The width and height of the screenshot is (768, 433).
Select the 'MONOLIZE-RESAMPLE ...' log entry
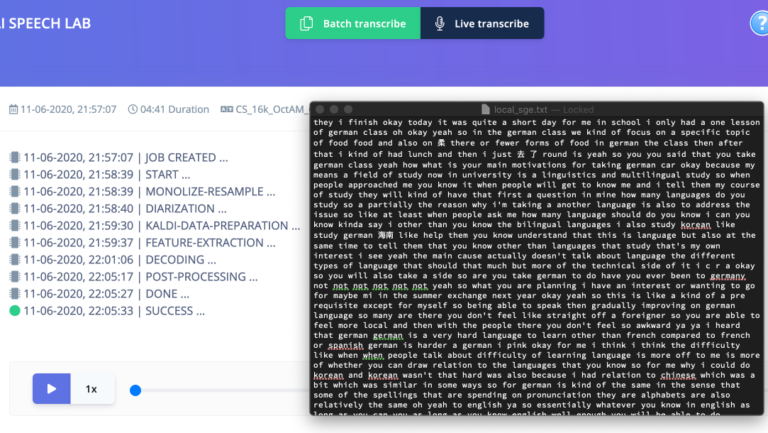click(149, 192)
